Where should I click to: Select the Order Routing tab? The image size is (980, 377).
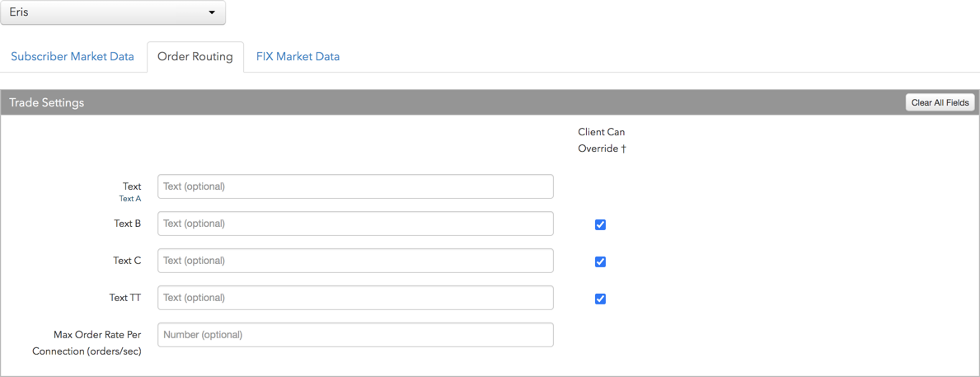(x=195, y=57)
